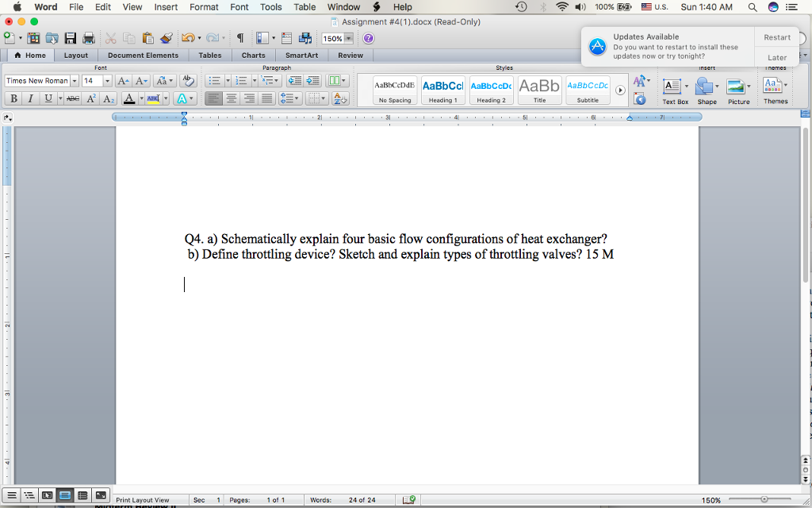Screen dimensions: 812x508
Task: Open the Text Box tool in Insert group
Action: (x=673, y=87)
